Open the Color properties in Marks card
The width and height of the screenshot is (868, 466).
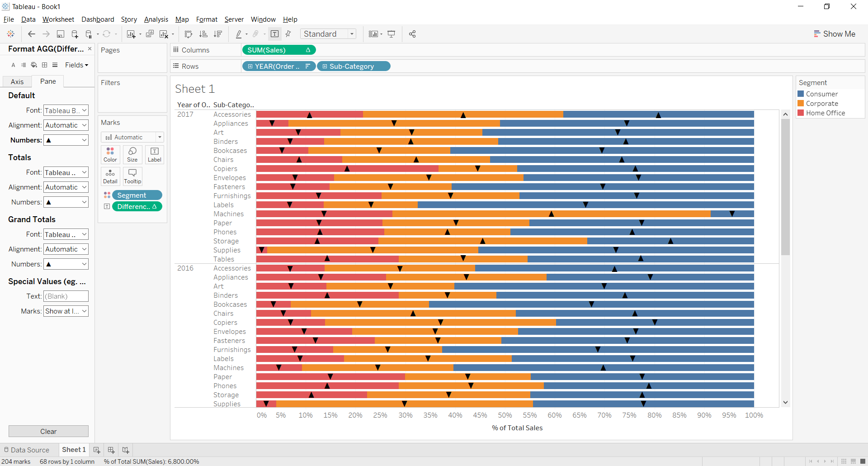110,154
